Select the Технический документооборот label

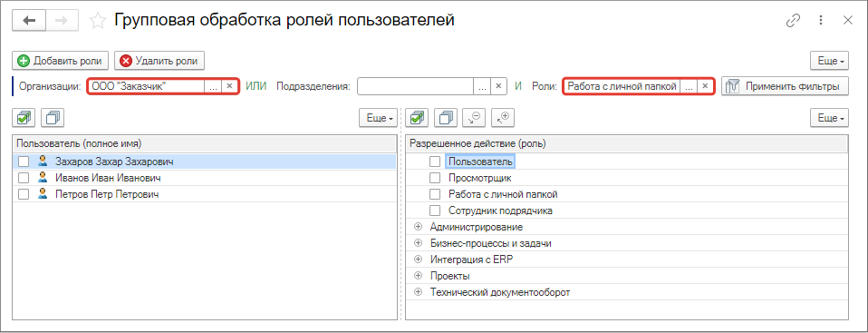point(500,292)
